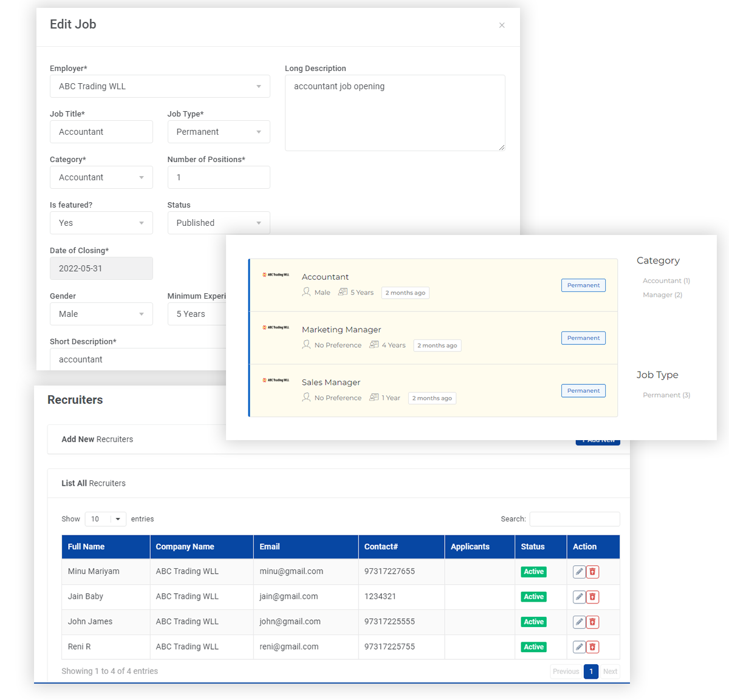Click the recruiters Search field
Image resolution: width=729 pixels, height=700 pixels.
coord(574,519)
